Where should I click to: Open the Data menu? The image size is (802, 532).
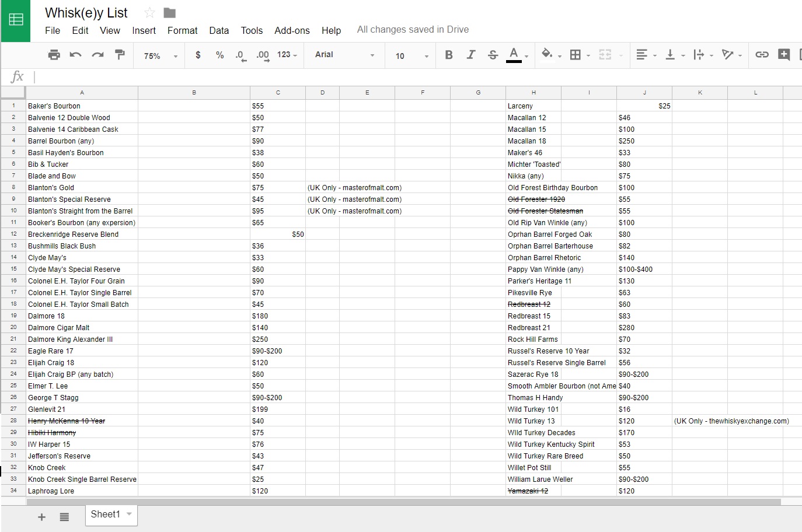coord(219,30)
